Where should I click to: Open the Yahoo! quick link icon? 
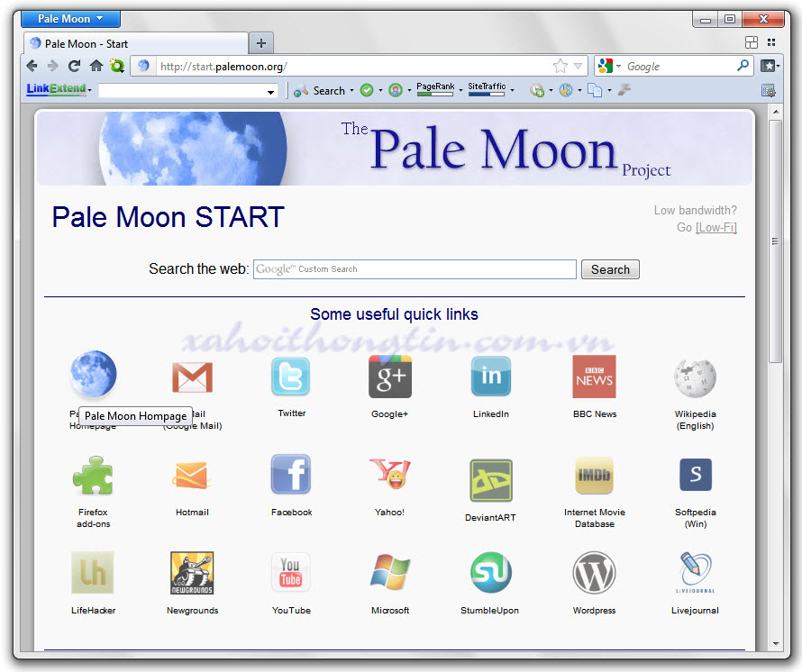pos(390,474)
